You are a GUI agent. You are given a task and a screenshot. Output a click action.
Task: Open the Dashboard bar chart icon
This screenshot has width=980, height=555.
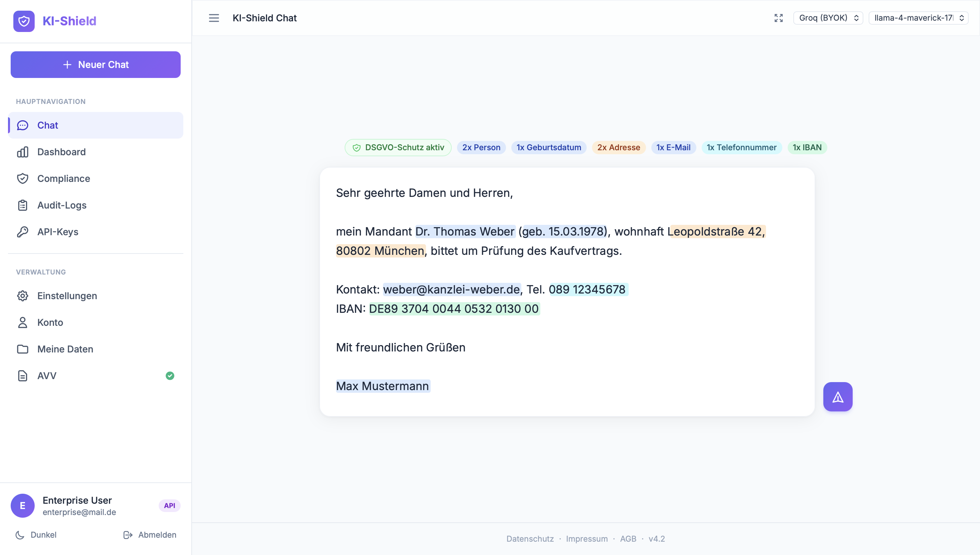22,152
